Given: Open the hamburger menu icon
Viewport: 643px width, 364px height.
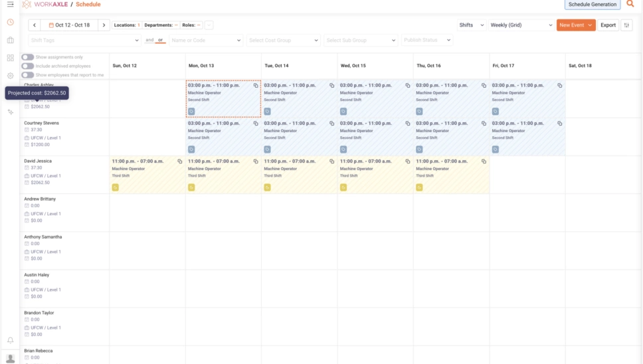Looking at the screenshot, I should [x=10, y=4].
